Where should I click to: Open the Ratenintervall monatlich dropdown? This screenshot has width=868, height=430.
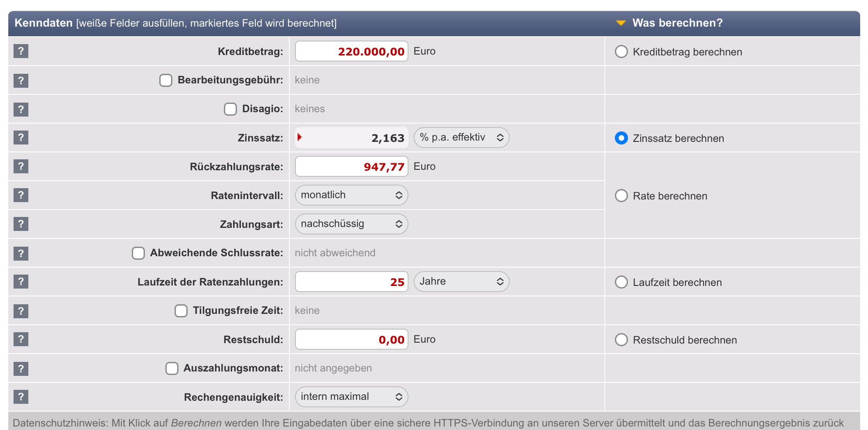point(351,195)
